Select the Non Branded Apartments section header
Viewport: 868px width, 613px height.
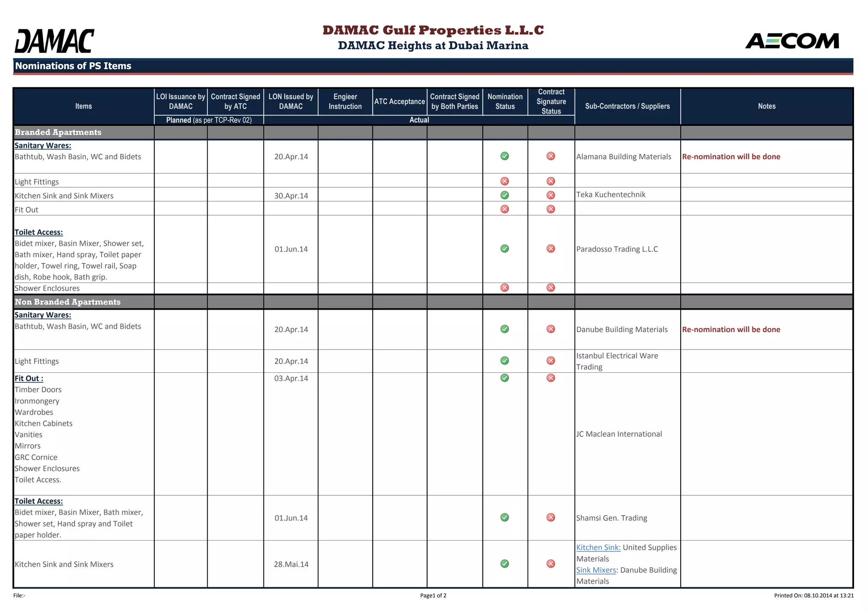tap(67, 302)
